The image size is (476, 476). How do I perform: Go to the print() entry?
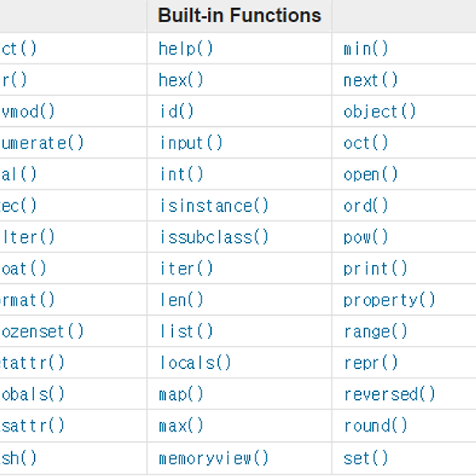(x=375, y=269)
